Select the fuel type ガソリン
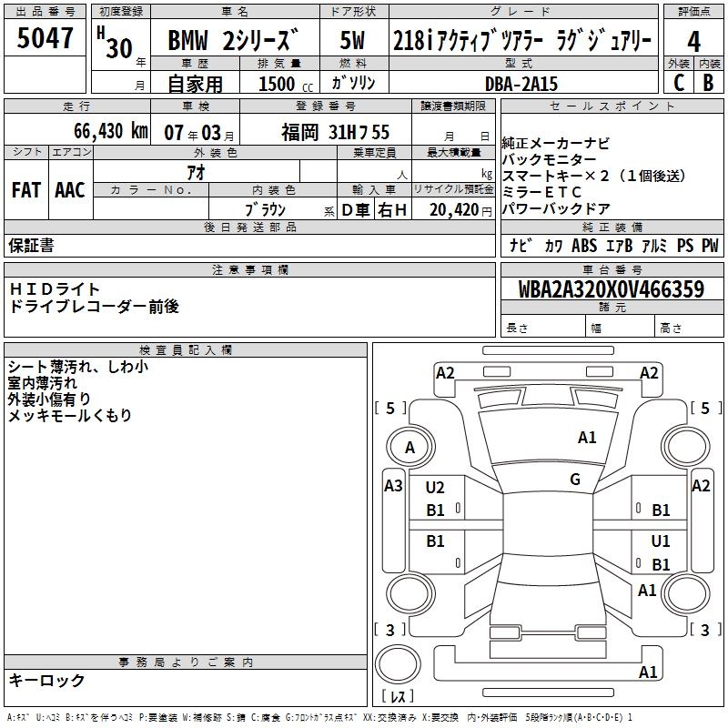 coord(353,83)
